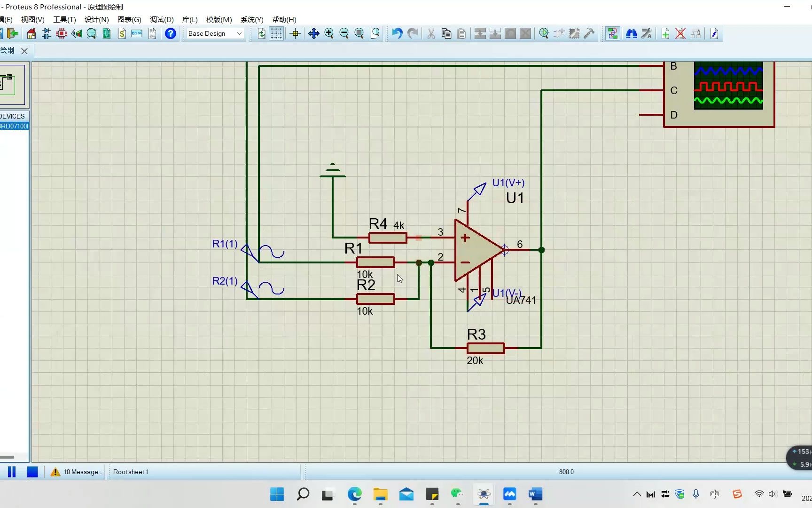Click the Packaging Tool icon

[574, 33]
